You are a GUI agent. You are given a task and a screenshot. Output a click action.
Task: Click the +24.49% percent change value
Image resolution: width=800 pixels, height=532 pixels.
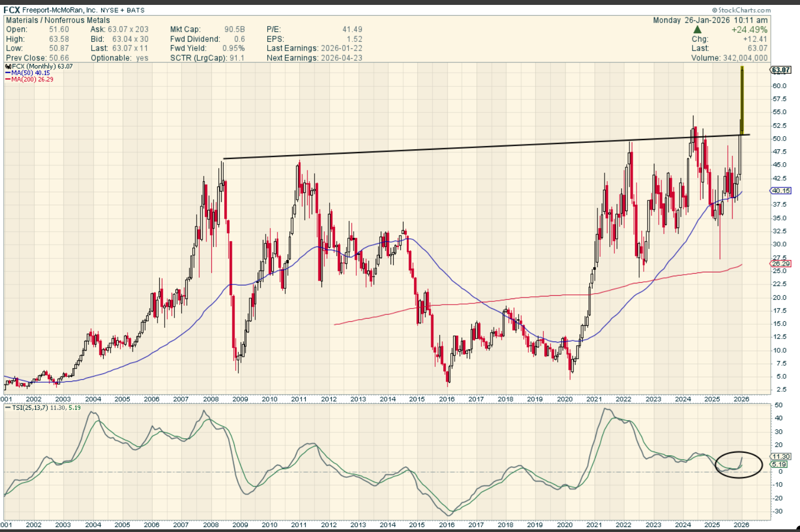(749, 30)
